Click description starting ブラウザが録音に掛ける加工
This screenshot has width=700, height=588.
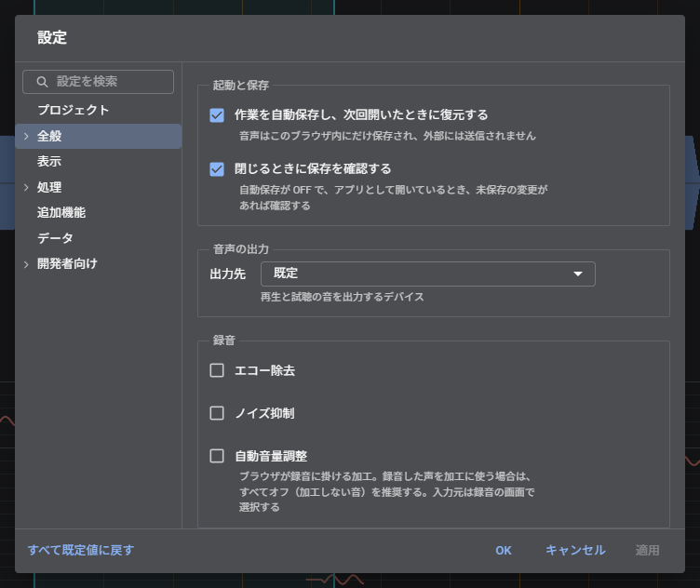(386, 491)
